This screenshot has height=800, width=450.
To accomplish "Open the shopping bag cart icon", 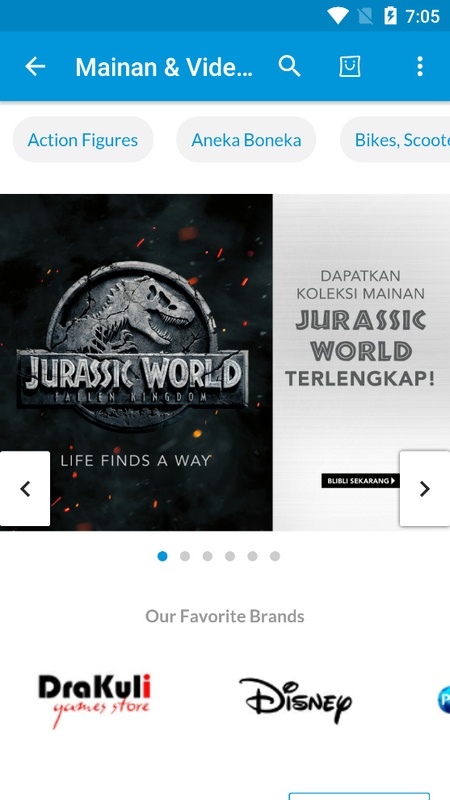I will pyautogui.click(x=350, y=66).
